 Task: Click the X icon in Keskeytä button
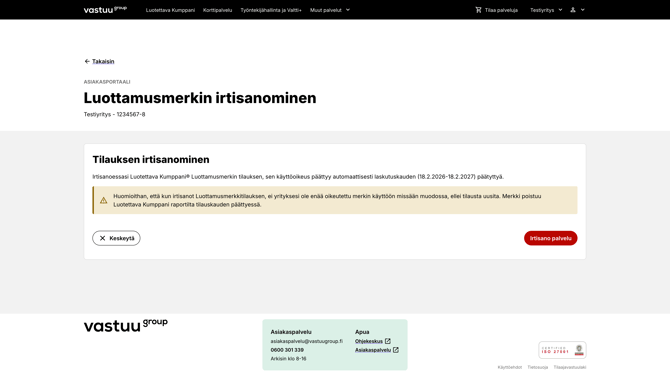[103, 238]
